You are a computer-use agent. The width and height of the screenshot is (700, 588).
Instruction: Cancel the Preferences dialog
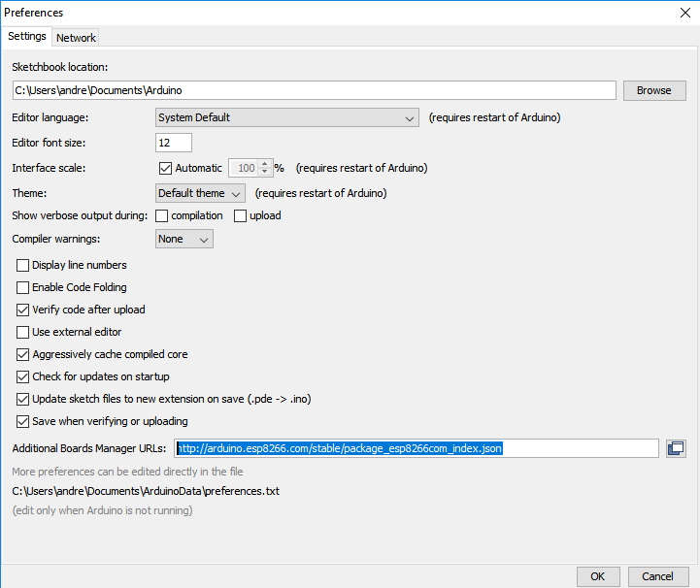click(657, 576)
